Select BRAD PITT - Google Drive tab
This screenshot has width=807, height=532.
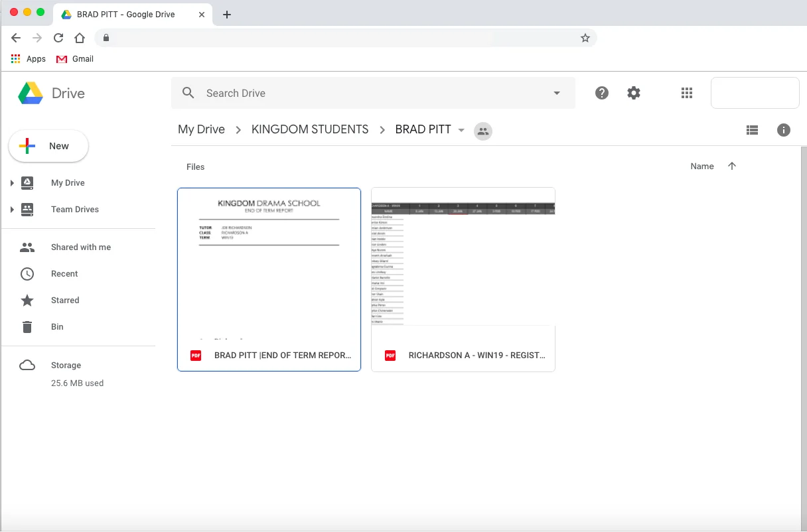pyautogui.click(x=133, y=14)
